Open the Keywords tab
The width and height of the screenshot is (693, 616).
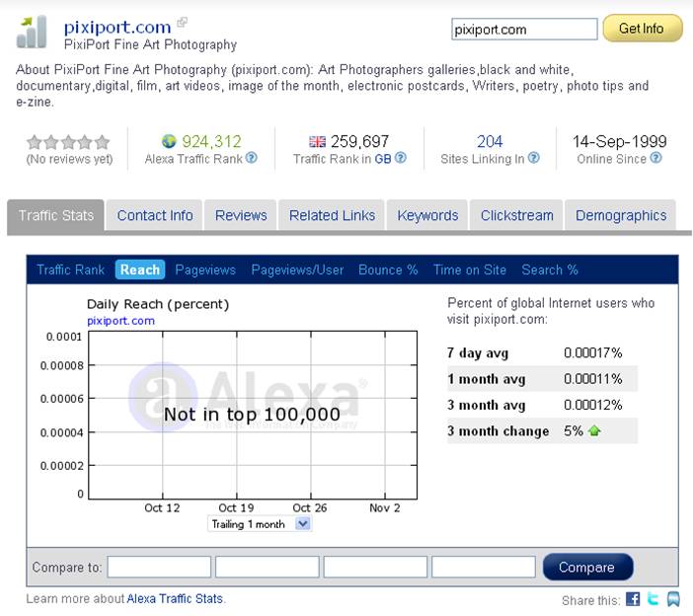click(x=427, y=215)
